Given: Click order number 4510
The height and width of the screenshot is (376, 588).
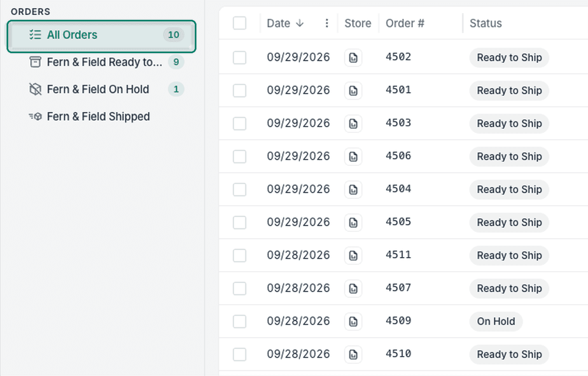Looking at the screenshot, I should pyautogui.click(x=398, y=354).
